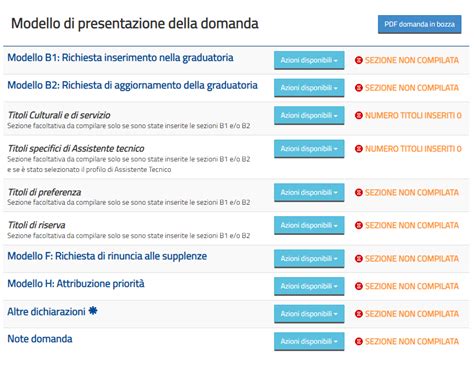Click PDF domanda in bozza button

pos(419,24)
